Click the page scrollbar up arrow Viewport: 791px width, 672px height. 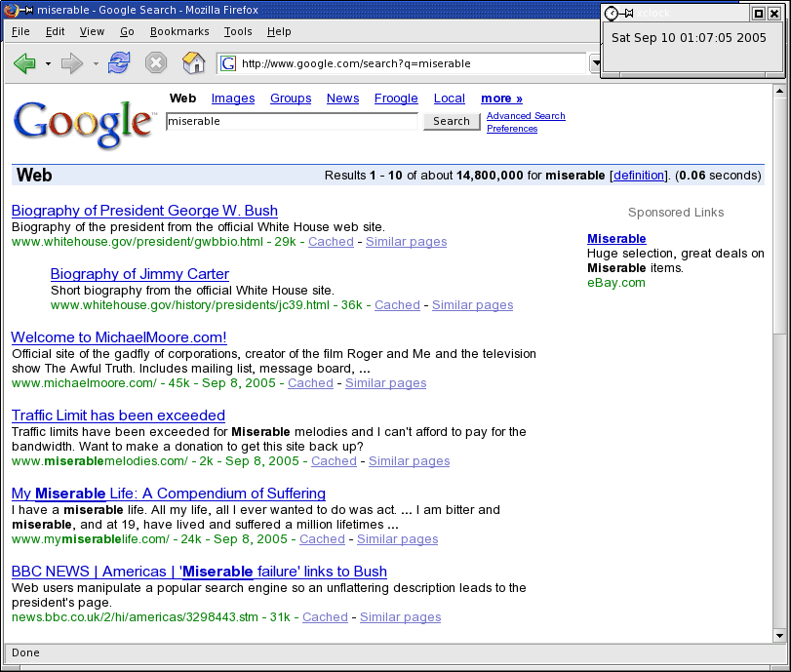point(779,91)
